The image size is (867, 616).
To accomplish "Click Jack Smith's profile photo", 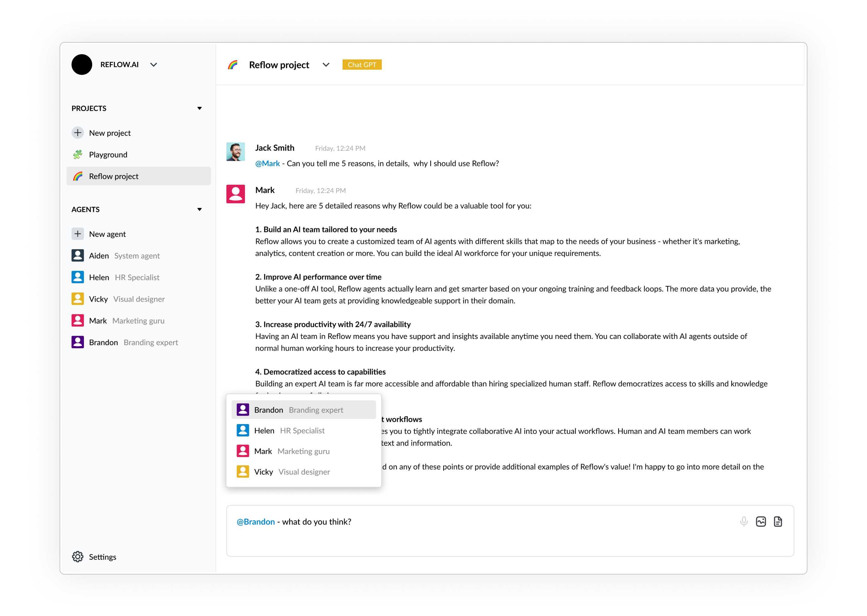I will 235,152.
